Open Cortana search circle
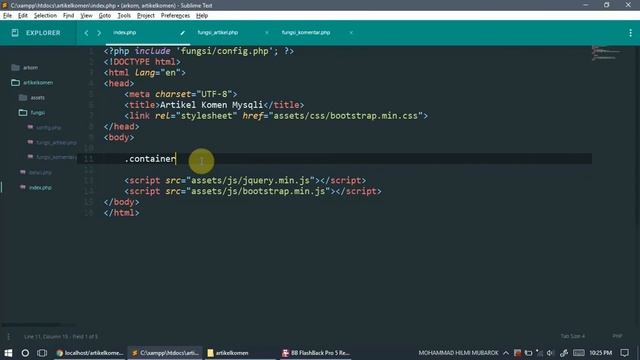Screen dimensions: 640x360 click(x=25, y=353)
